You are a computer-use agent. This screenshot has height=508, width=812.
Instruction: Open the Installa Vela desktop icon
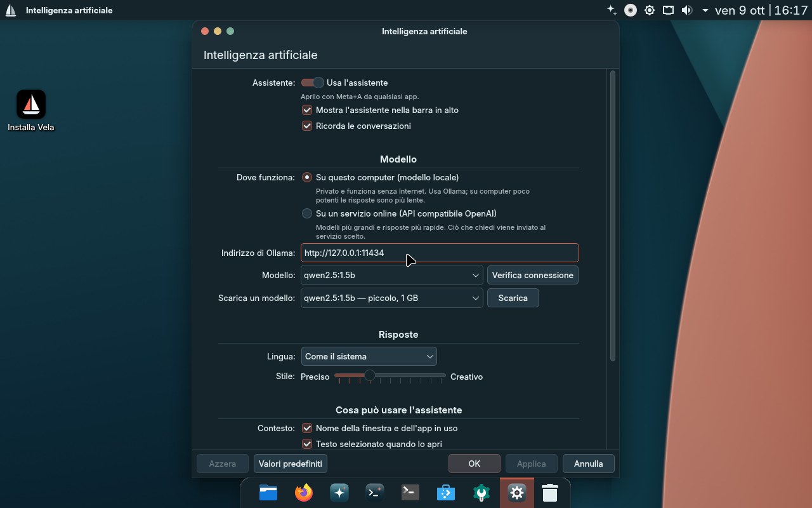(30, 110)
